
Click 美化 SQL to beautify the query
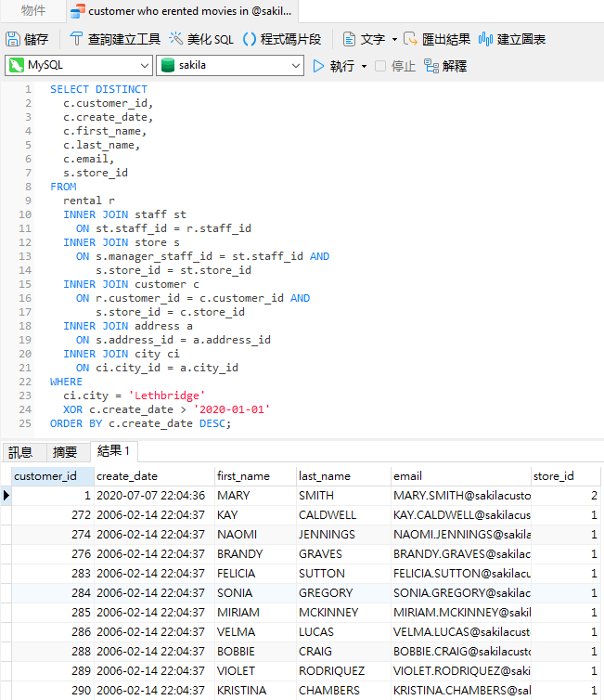(x=200, y=39)
